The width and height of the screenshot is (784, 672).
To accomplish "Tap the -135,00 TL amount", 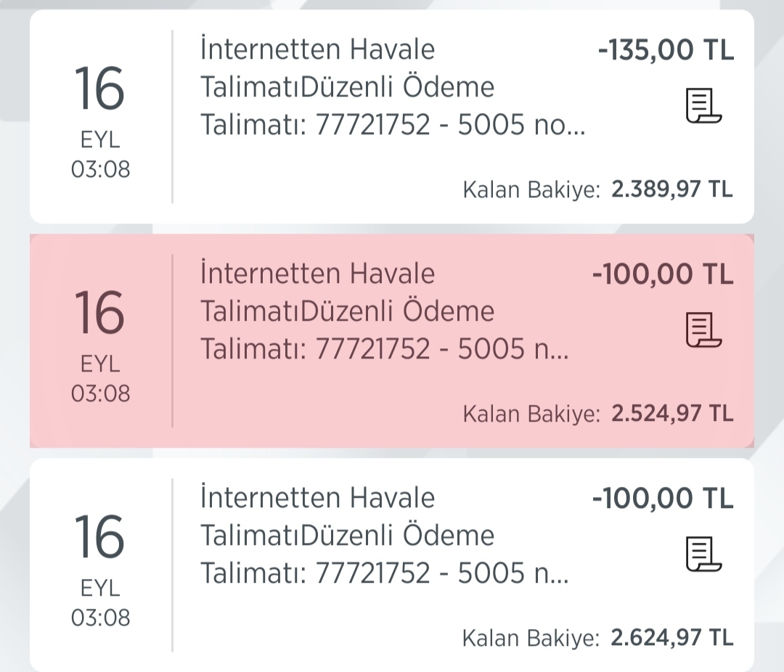I will point(666,50).
